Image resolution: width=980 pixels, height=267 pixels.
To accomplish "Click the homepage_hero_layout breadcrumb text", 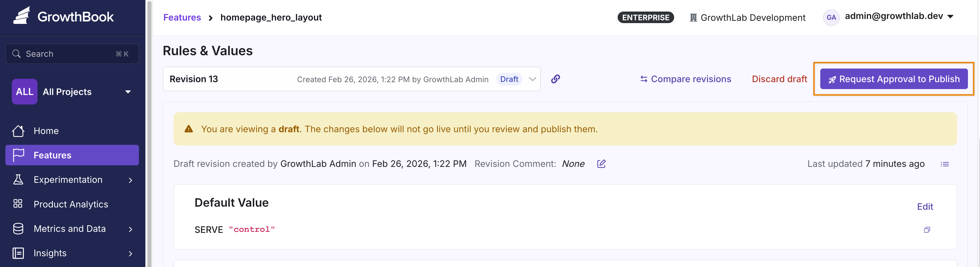I will tap(271, 17).
